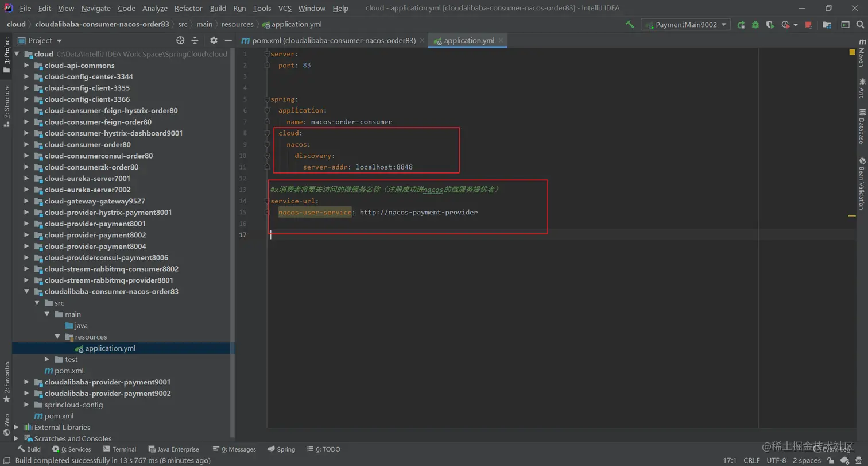
Task: Toggle the 2: Favorites side tab
Action: [x=6, y=382]
